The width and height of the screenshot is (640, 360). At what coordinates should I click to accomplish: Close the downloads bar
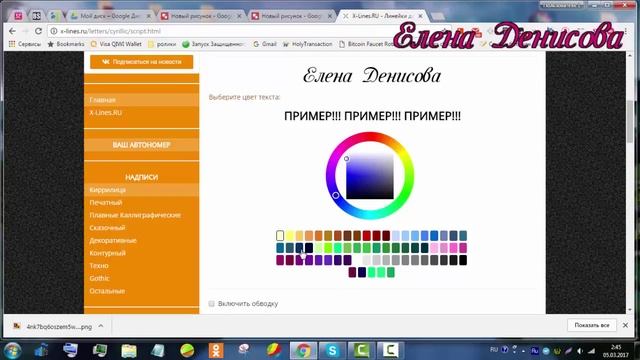625,325
